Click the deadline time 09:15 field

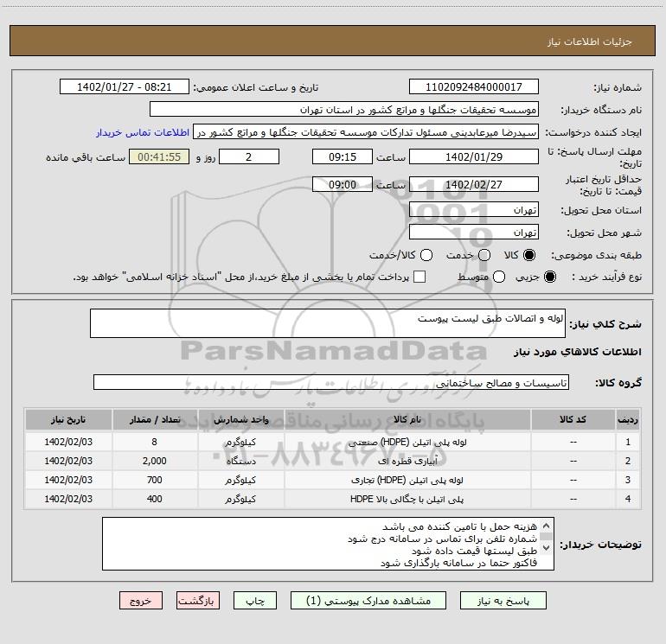[x=343, y=156]
